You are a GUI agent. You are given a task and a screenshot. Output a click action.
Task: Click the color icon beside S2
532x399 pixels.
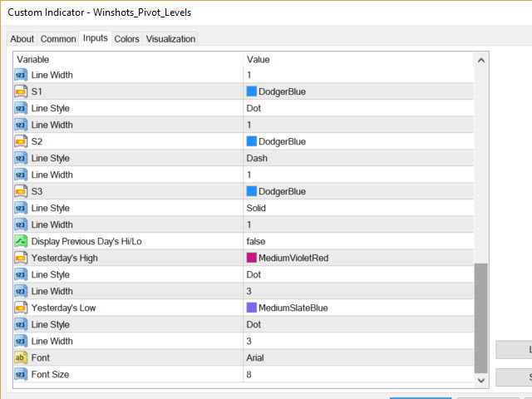point(21,141)
